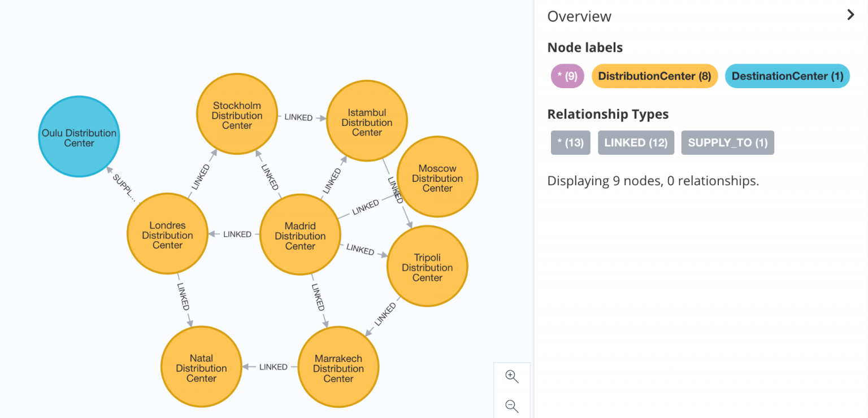
Task: Select the Oulu Distribution Center node
Action: click(x=79, y=136)
